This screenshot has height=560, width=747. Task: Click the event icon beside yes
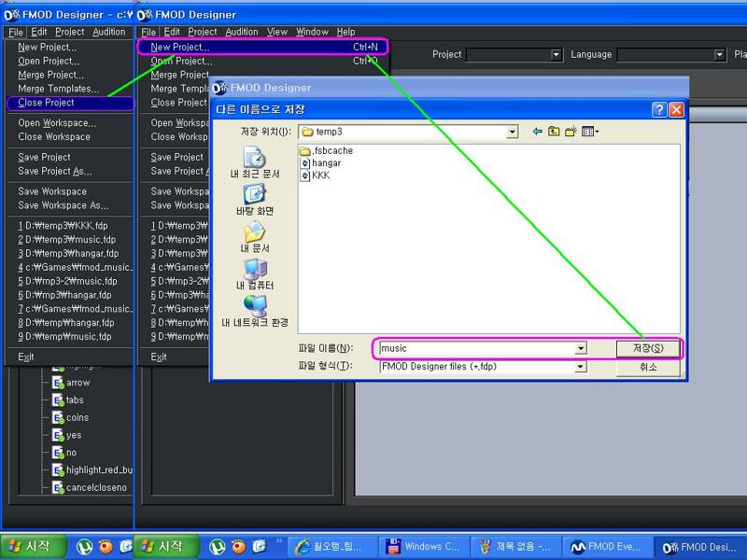click(x=58, y=436)
